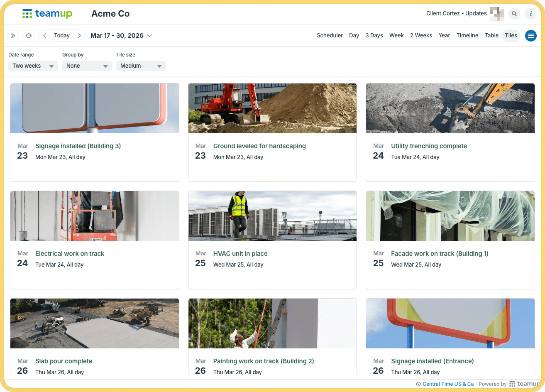This screenshot has width=545, height=392.
Task: Switch to the Timeline view
Action: 467,36
